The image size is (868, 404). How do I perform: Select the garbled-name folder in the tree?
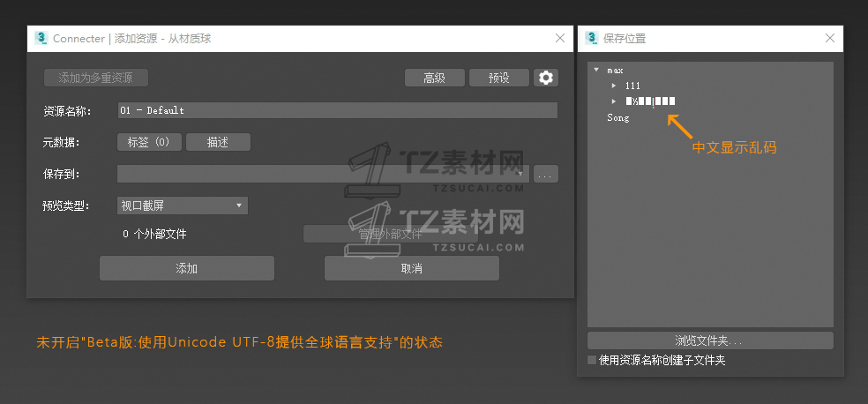point(650,101)
